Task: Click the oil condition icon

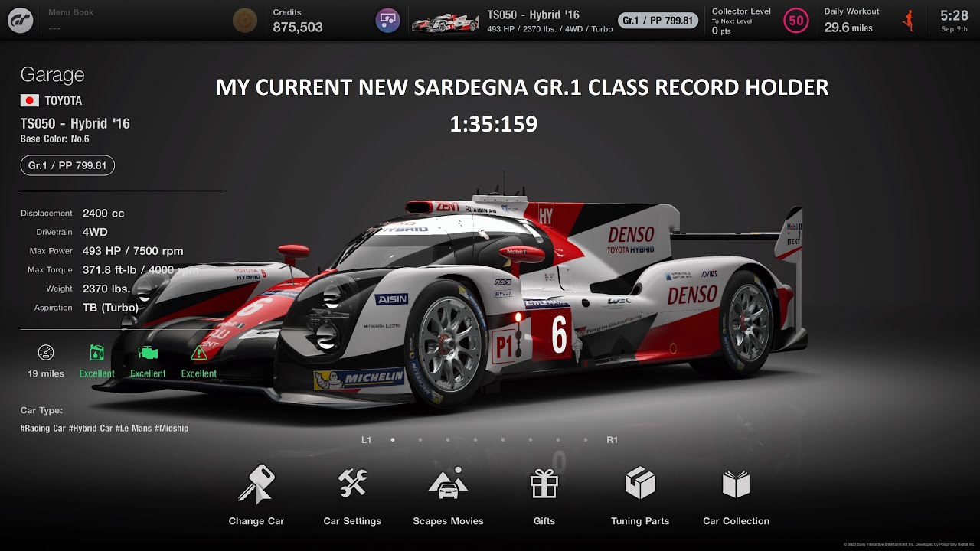Action: pyautogui.click(x=96, y=353)
